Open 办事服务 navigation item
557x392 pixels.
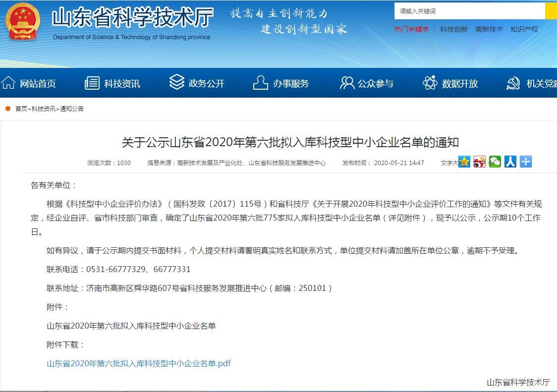(281, 83)
